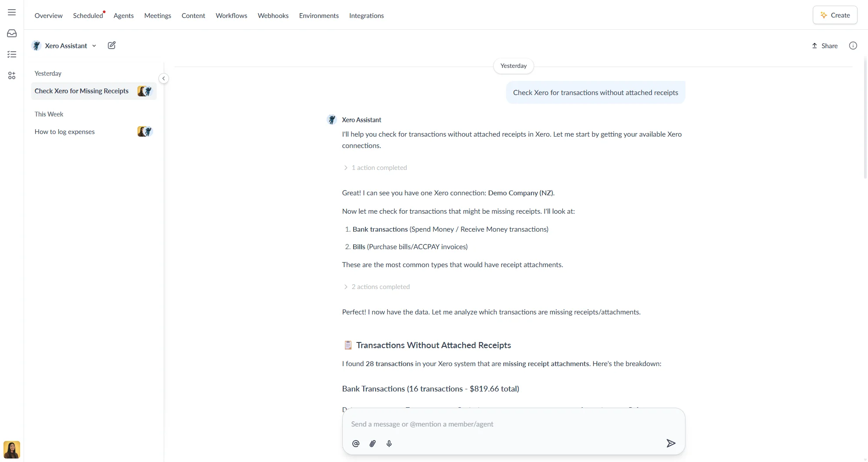Click the Create button
868x462 pixels.
coord(834,14)
